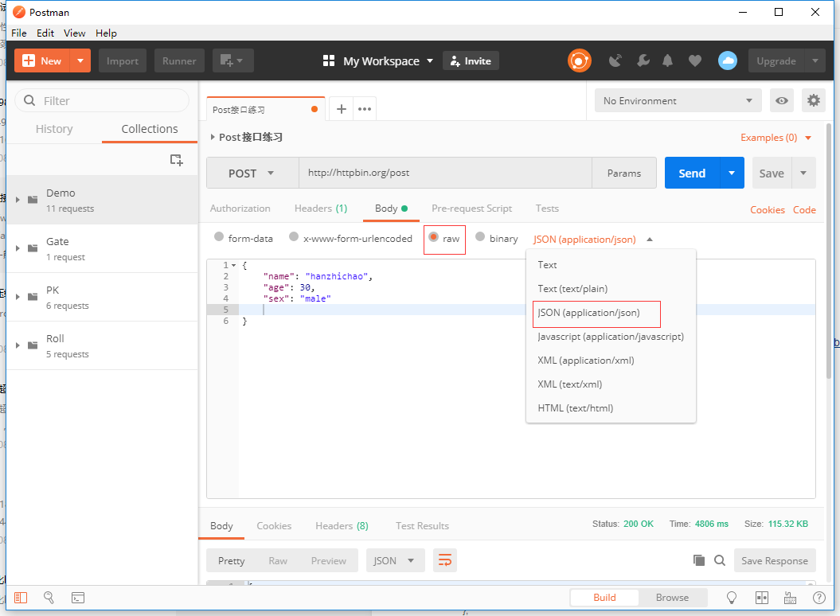Select the binary radio button
Image resolution: width=840 pixels, height=616 pixels.
[480, 236]
